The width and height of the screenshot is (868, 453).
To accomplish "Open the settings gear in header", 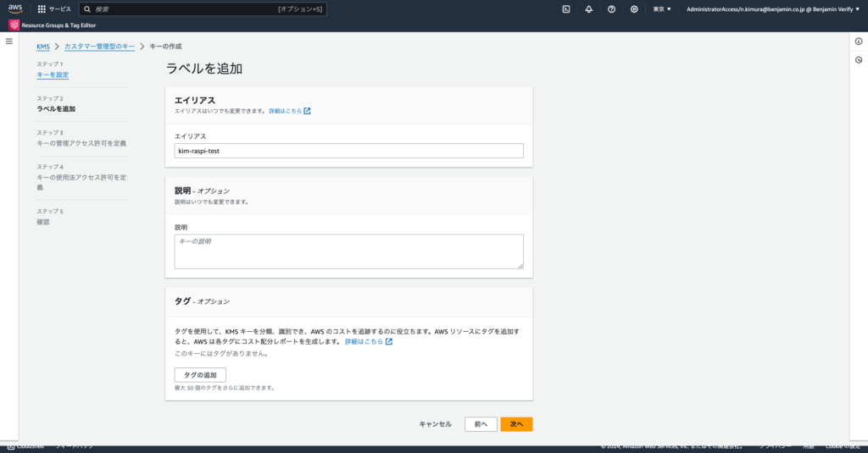I will click(634, 8).
